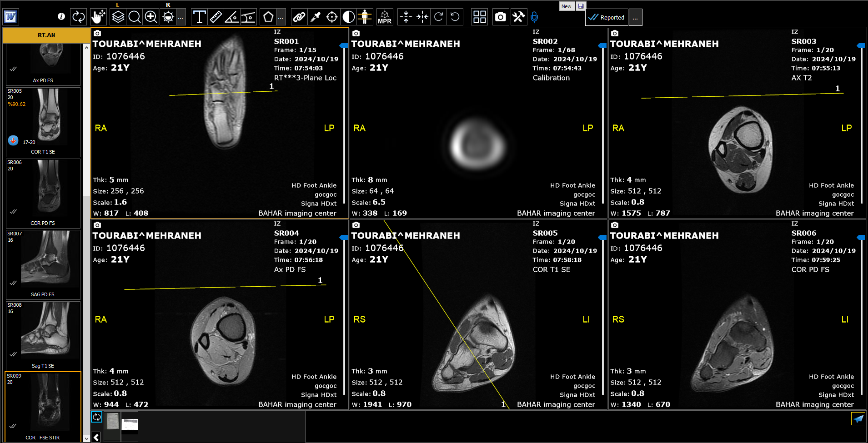Viewport: 868px width, 443px height.
Task: Activate the crosshair localizer tool
Action: click(x=332, y=17)
